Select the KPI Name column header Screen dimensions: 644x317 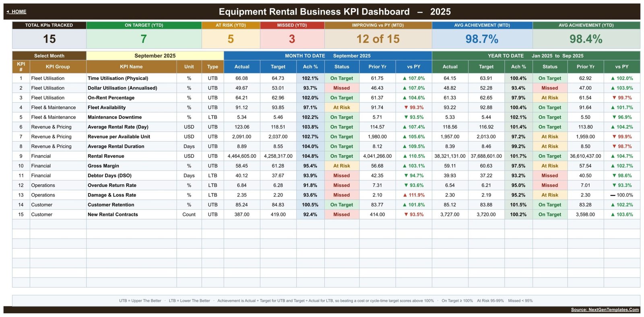click(131, 67)
